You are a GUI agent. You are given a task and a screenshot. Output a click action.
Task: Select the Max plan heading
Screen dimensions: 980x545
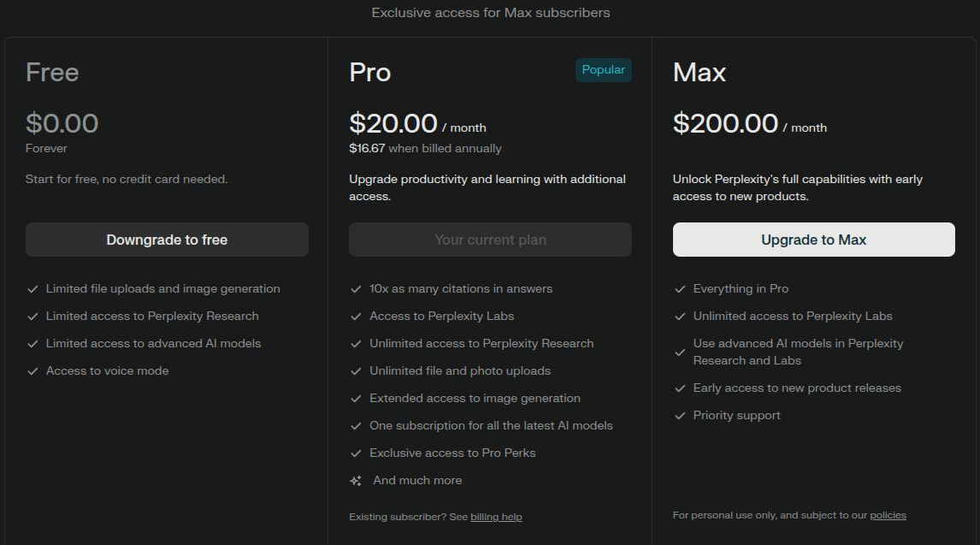tap(700, 73)
